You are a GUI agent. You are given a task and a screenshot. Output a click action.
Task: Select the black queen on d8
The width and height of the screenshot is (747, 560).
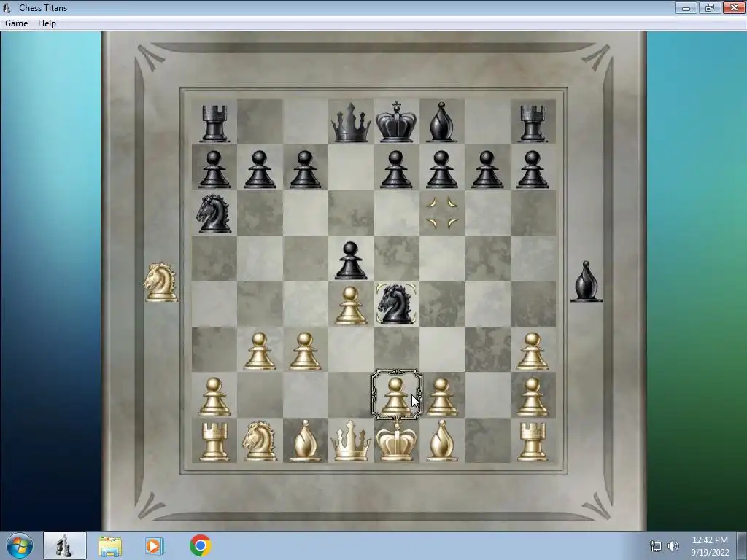pyautogui.click(x=351, y=122)
